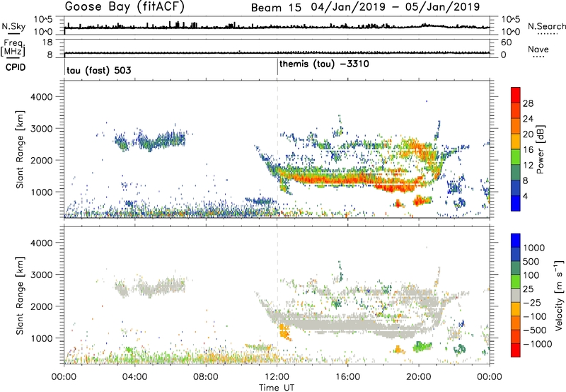Click the '3000' tick on velocity panel
This screenshot has height=392, width=566.
click(41, 275)
